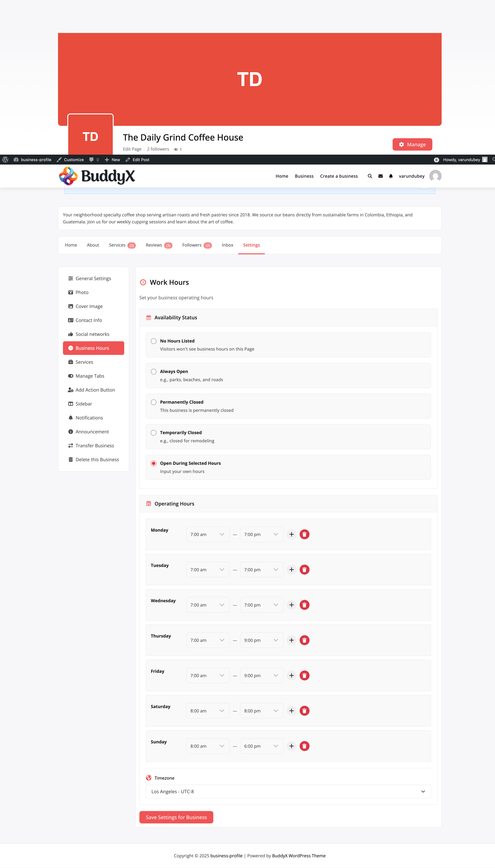Select the Temporarily Closed radio option
Screen dimensions: 495x868
154,433
